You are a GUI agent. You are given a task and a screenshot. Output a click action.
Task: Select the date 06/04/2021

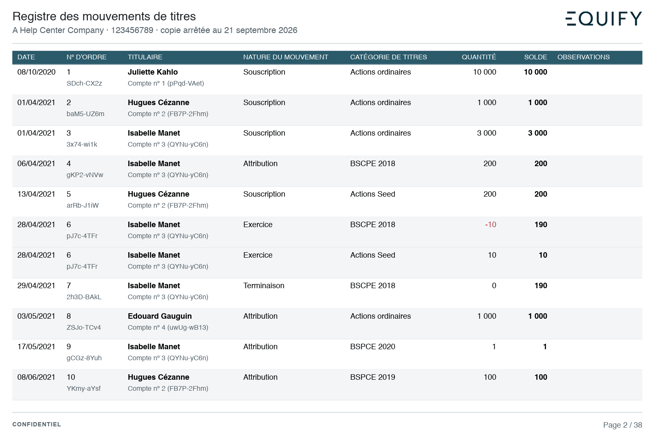coord(36,164)
